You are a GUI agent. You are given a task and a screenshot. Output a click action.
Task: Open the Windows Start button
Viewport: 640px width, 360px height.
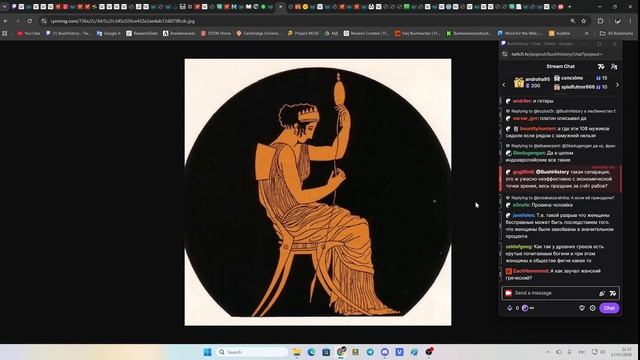point(207,352)
